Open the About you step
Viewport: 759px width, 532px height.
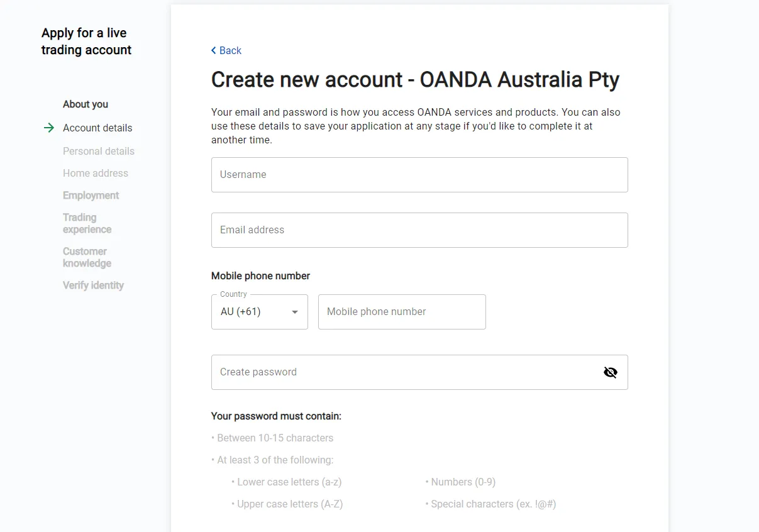point(86,104)
